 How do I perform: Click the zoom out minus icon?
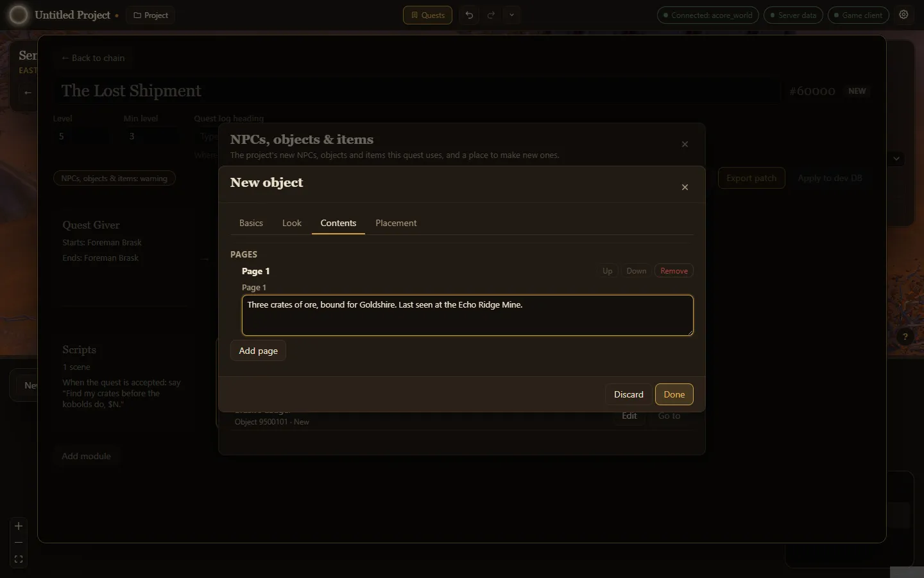pyautogui.click(x=19, y=543)
